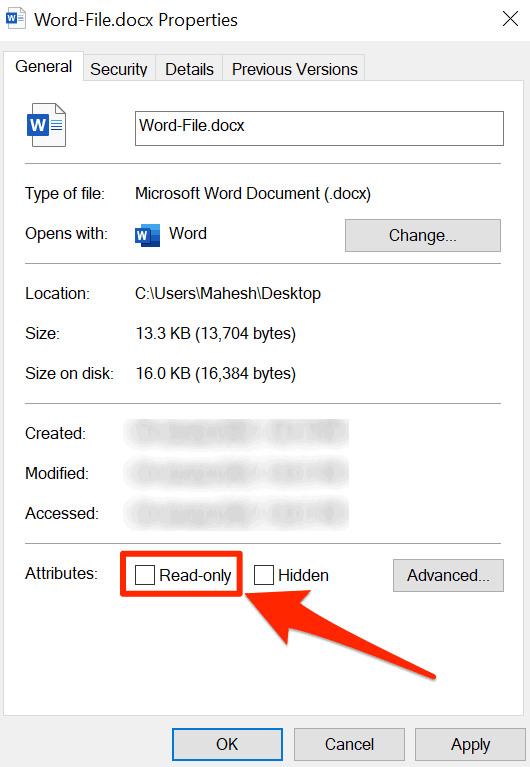
Task: Click the Hidden label text
Action: pos(303,575)
